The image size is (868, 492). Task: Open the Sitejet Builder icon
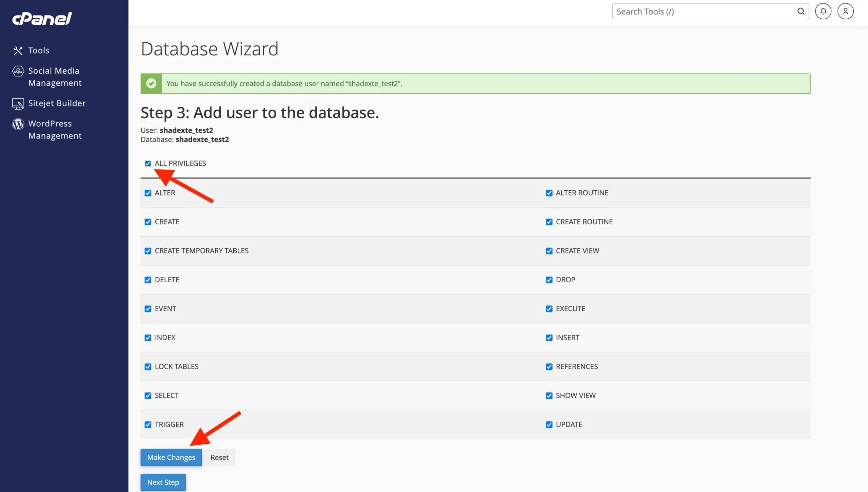[x=18, y=103]
